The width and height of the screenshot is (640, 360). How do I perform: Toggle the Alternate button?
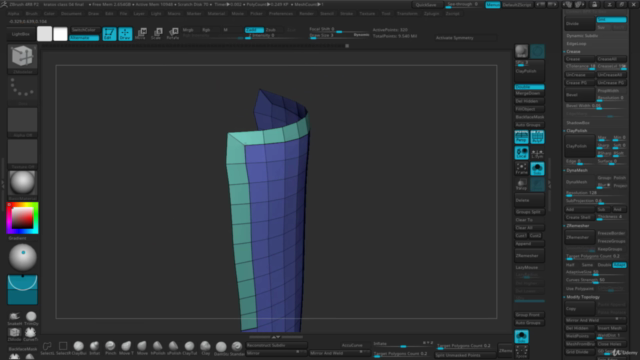(84, 38)
